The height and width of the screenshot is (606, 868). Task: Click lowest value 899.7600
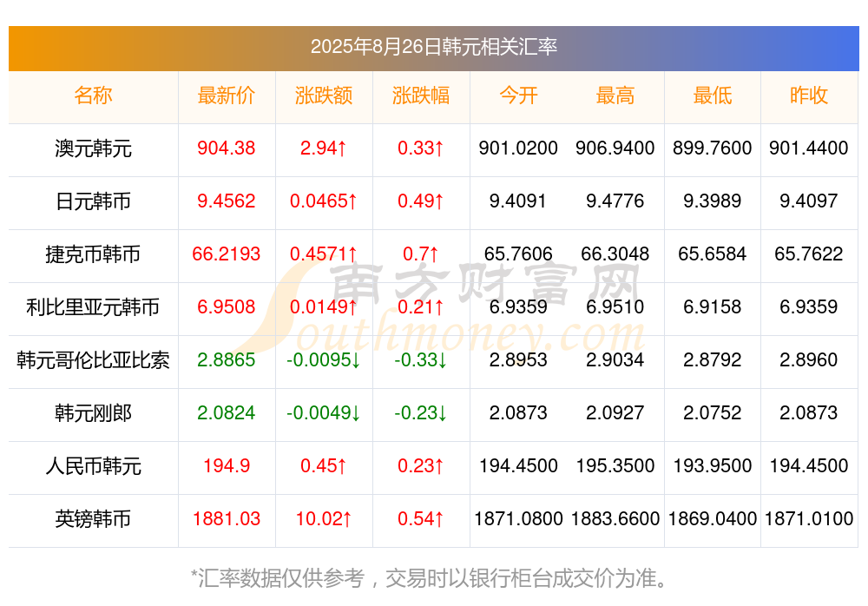point(713,148)
